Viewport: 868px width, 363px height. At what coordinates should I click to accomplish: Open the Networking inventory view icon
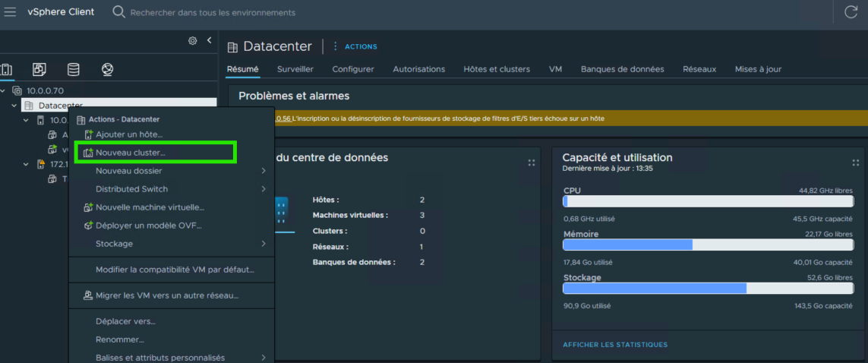point(107,70)
